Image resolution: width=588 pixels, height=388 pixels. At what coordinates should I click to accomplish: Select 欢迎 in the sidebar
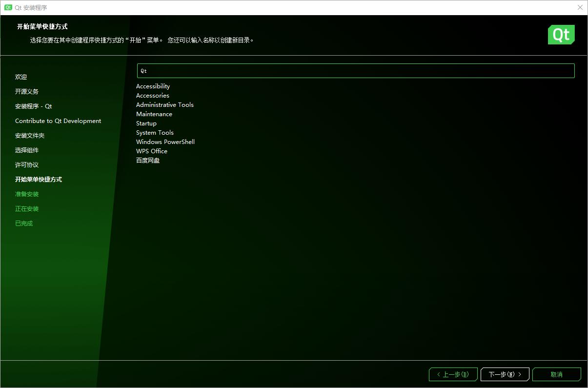[x=20, y=77]
